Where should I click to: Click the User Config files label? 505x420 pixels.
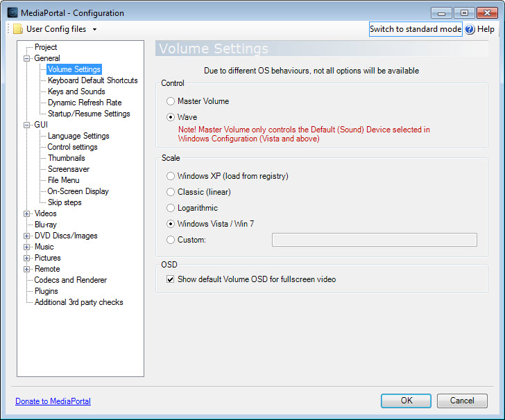(56, 29)
